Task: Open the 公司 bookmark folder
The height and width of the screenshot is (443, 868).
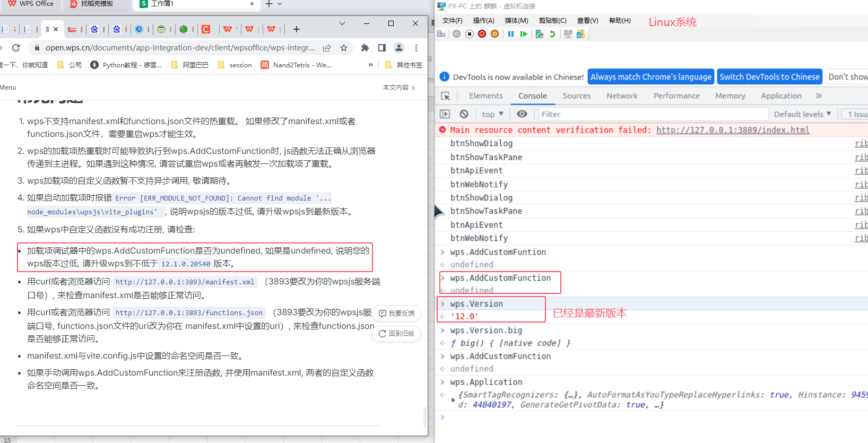Action: click(70, 65)
